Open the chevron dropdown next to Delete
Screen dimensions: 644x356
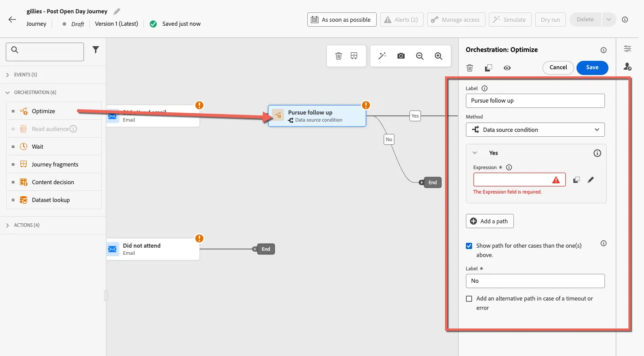[609, 20]
